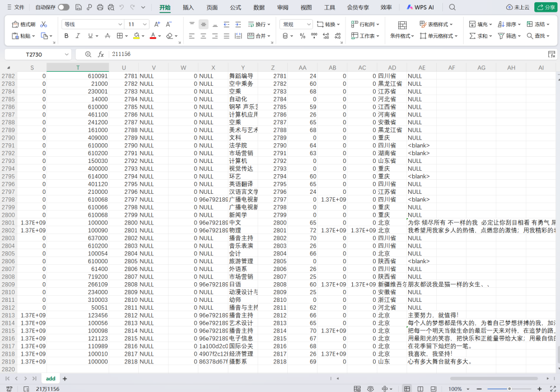Toggle italic text formatting

point(78,36)
